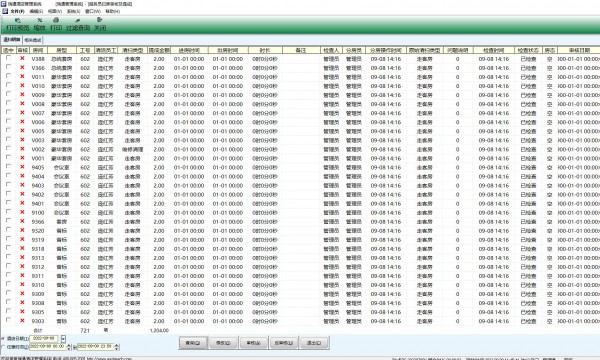
Task: Click the 721 count in totals row
Action: pos(85,330)
